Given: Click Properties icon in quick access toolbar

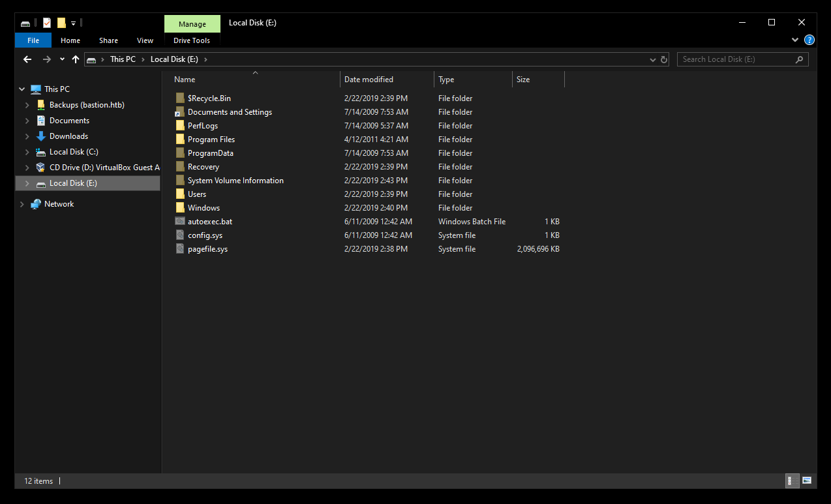Looking at the screenshot, I should [x=47, y=23].
